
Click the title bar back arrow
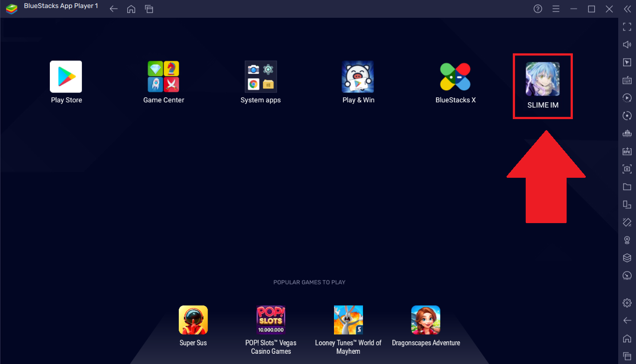click(113, 9)
